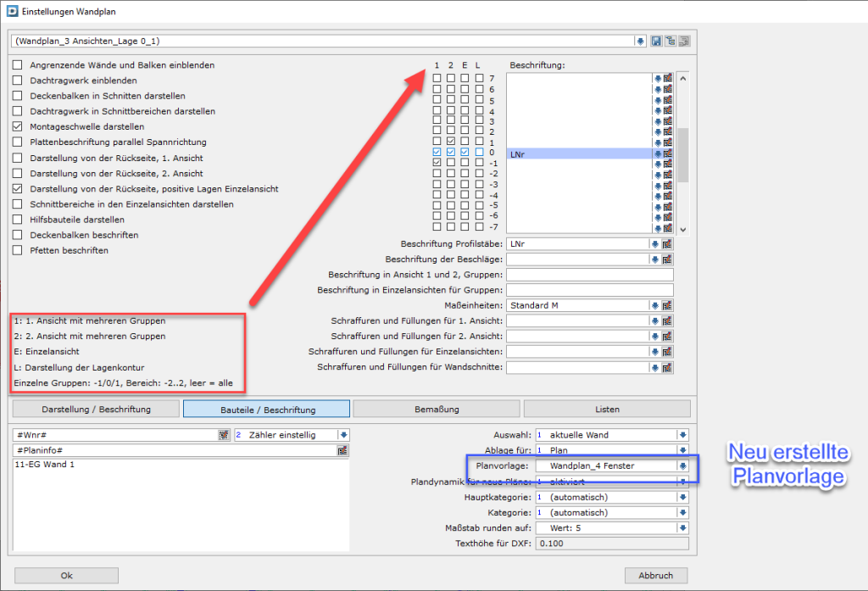
Task: Click the variable picker icon beside #Wnr# field
Action: click(x=224, y=435)
